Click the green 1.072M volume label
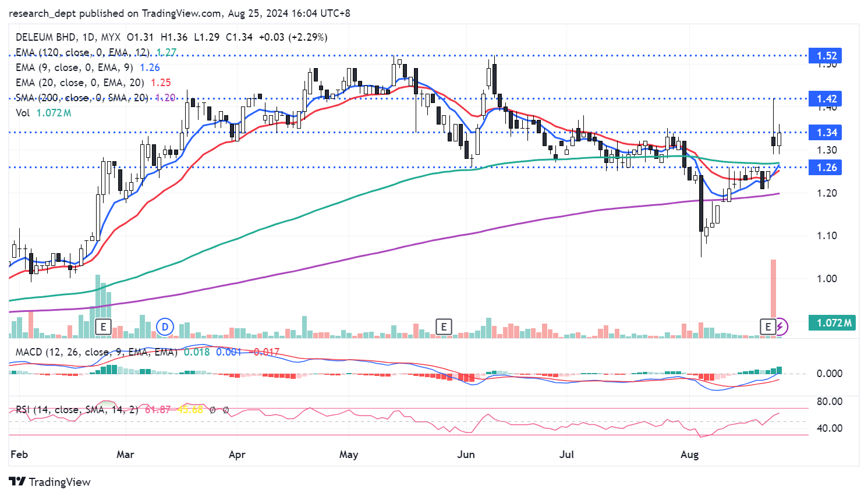Image resolution: width=868 pixels, height=497 pixels. coord(833,323)
